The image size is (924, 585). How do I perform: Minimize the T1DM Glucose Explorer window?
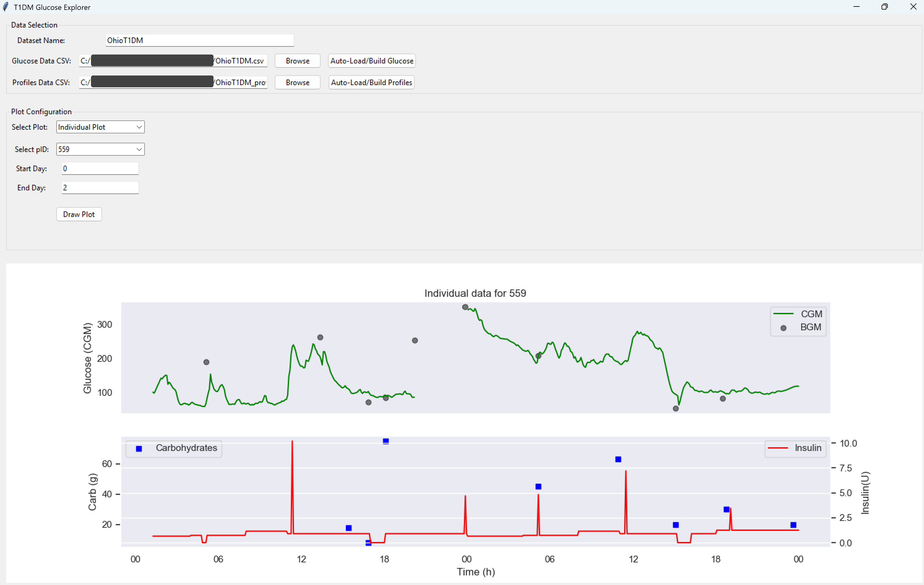[x=857, y=7]
